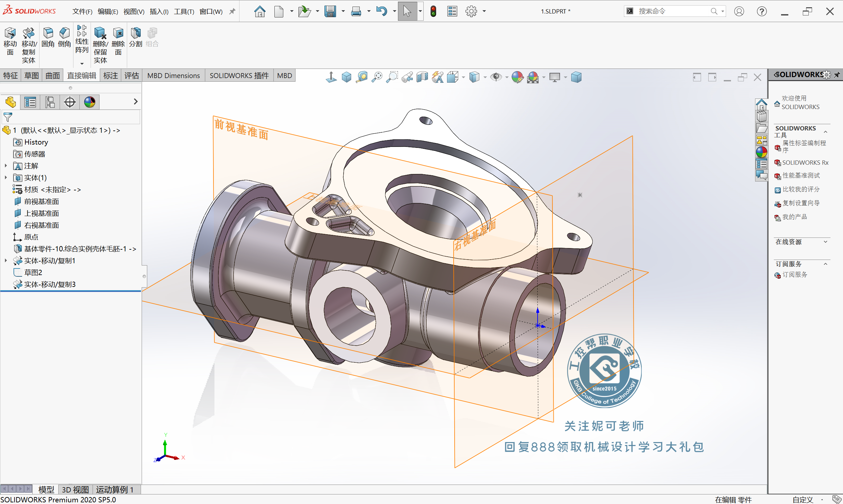This screenshot has width=843, height=504.
Task: Switch to PropertyManager tab icon
Action: 30,102
